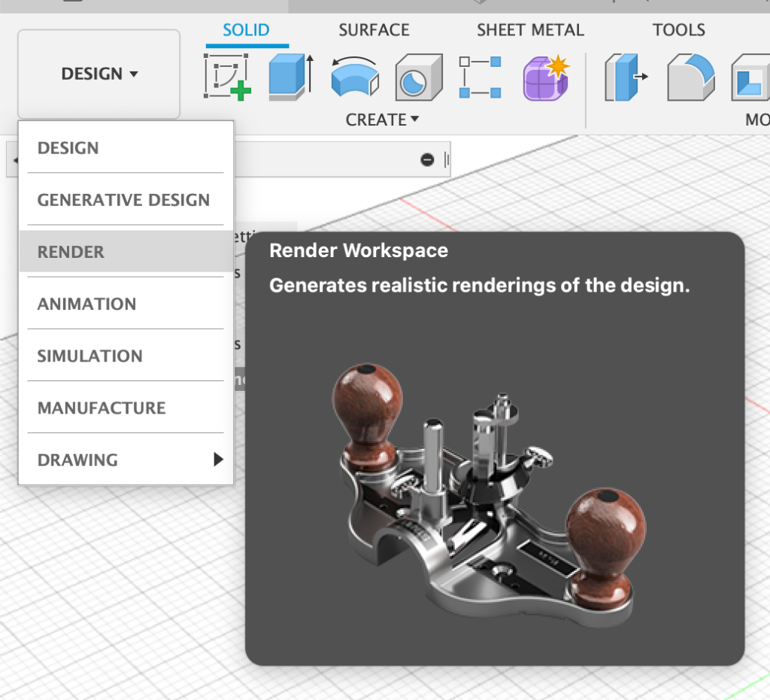Viewport: 770px width, 700px height.
Task: Go to the TOOLS tab
Action: [678, 30]
